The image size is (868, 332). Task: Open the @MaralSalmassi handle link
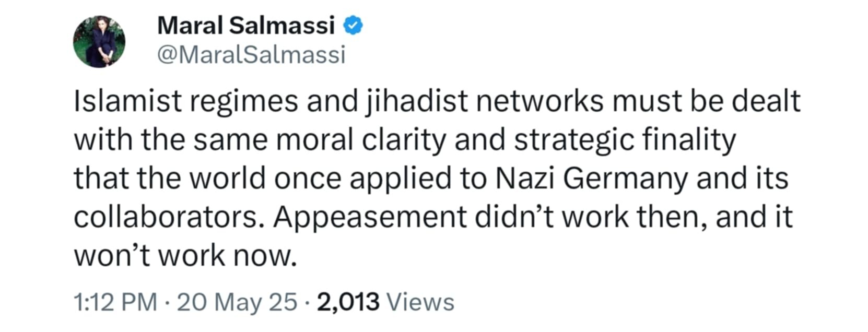(251, 55)
